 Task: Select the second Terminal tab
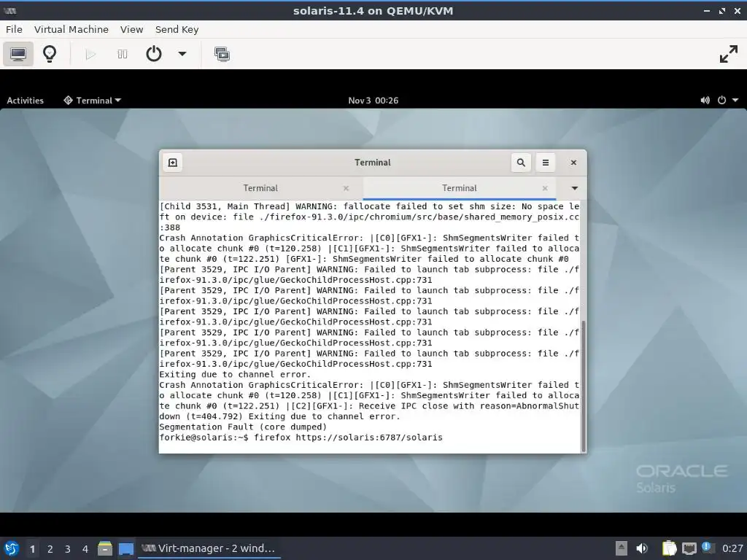(x=460, y=188)
